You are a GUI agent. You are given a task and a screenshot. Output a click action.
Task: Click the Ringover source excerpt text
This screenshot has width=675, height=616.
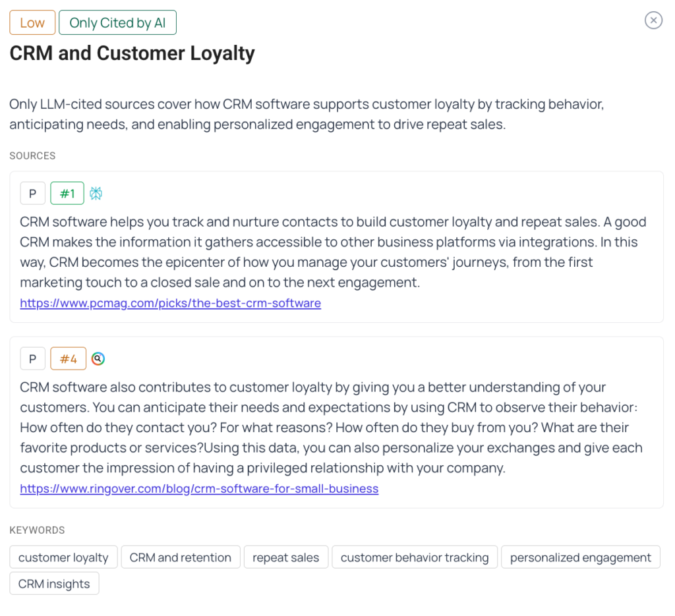tap(331, 428)
